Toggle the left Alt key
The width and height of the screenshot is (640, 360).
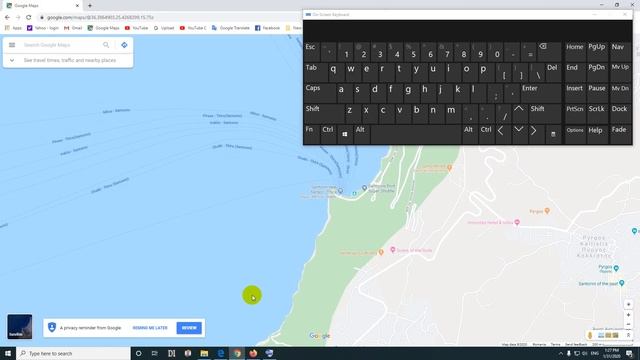pyautogui.click(x=362, y=134)
